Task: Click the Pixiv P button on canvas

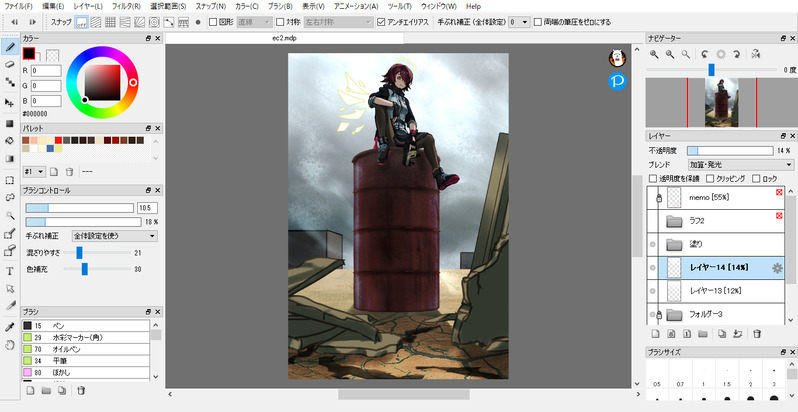Action: pos(617,81)
